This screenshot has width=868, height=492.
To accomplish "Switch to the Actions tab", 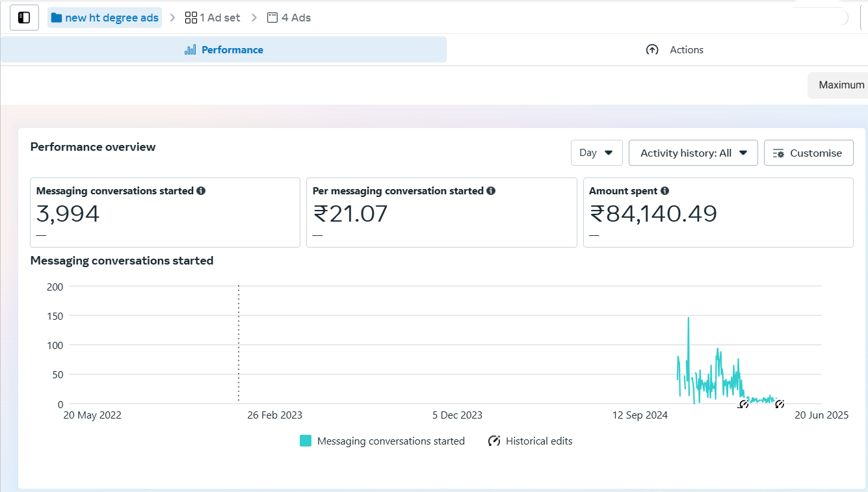I will (x=674, y=50).
